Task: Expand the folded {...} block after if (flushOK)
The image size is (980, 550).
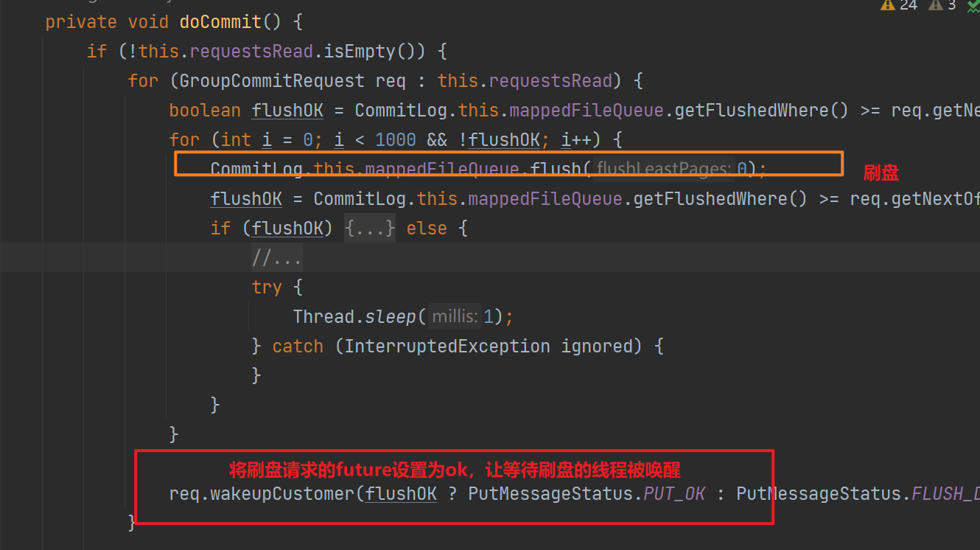Action: (370, 229)
